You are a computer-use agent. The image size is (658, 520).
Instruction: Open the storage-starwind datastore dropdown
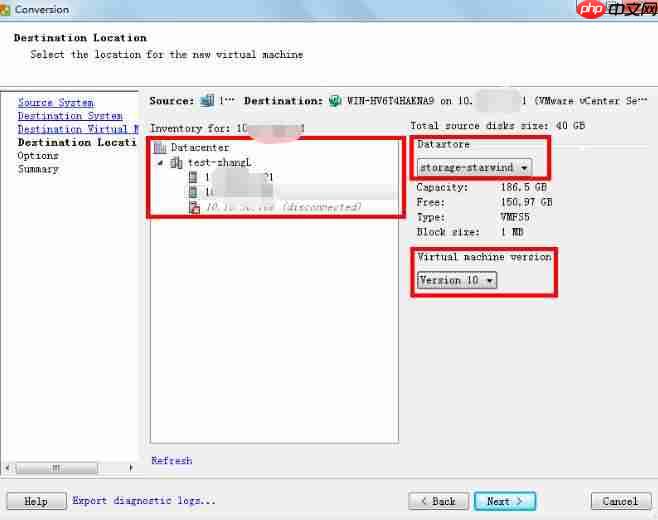click(x=474, y=168)
